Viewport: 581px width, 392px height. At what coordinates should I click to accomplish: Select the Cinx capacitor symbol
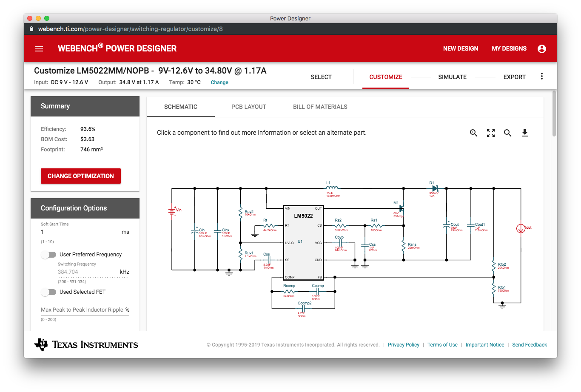(x=217, y=231)
